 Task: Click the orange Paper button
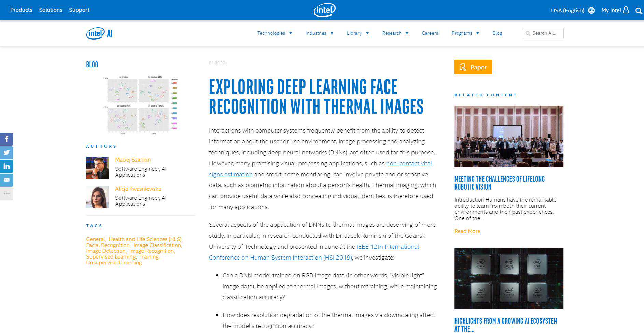[473, 67]
